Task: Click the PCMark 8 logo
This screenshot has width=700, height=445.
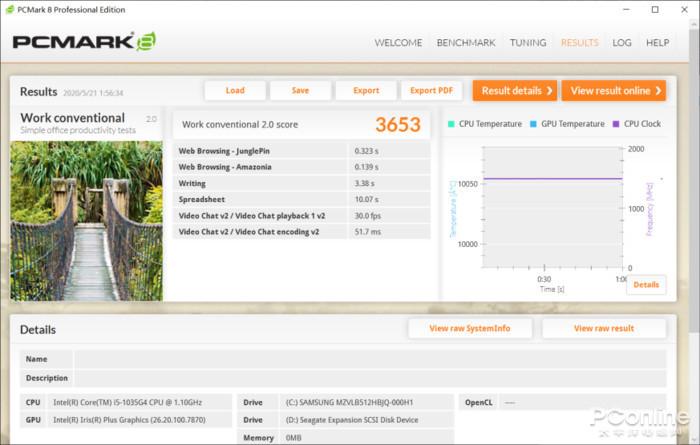Action: [x=84, y=42]
